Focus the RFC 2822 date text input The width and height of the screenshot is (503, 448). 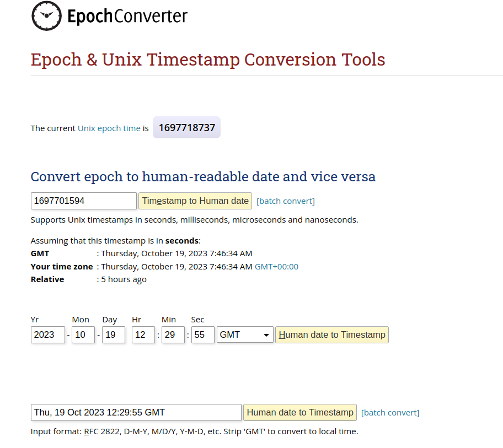[x=136, y=413]
